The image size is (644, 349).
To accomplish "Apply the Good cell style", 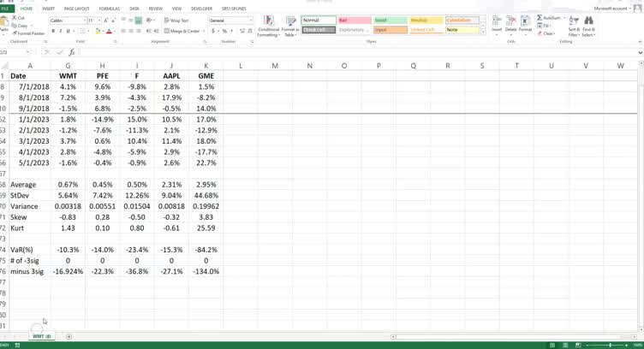I will click(x=391, y=20).
